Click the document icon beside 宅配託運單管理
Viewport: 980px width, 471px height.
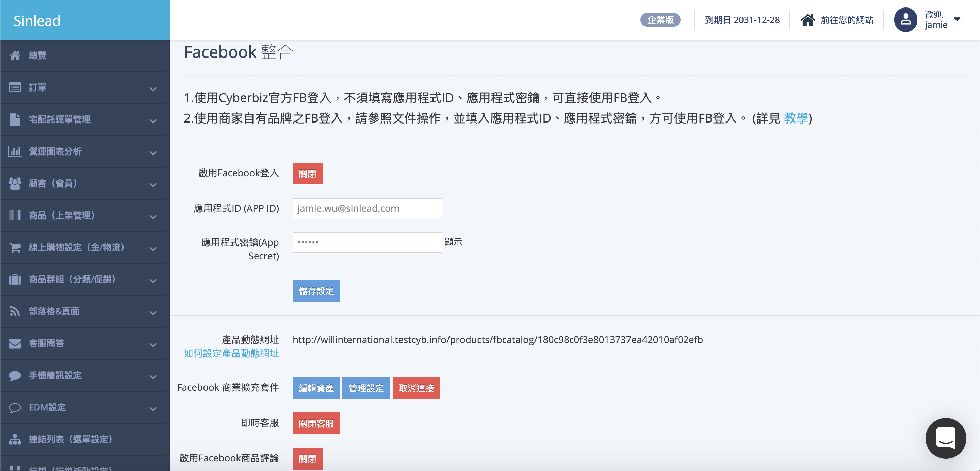pyautogui.click(x=15, y=119)
